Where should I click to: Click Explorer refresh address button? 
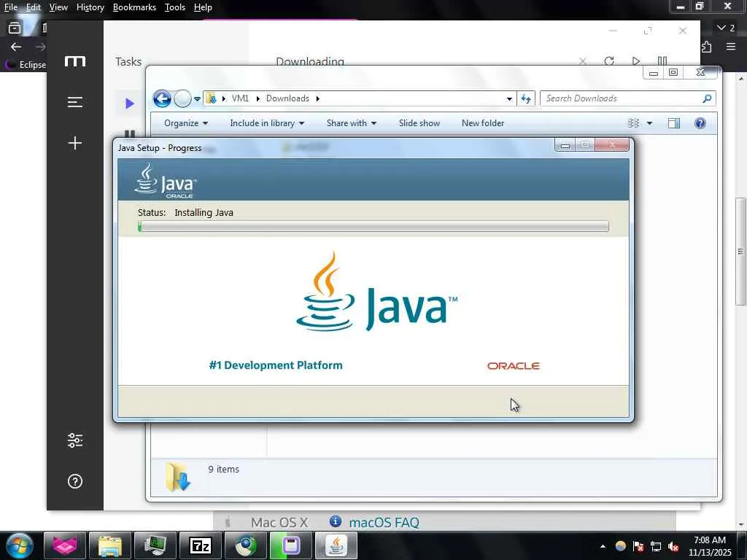point(526,98)
